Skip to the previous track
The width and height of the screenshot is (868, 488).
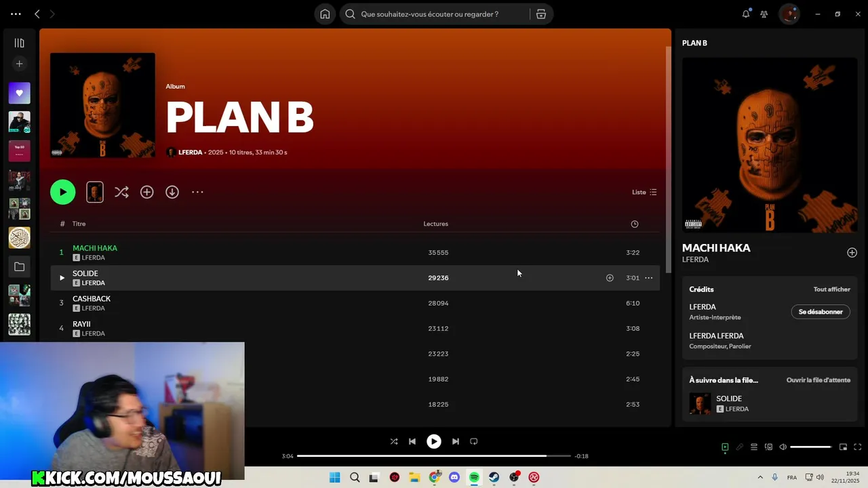(412, 441)
